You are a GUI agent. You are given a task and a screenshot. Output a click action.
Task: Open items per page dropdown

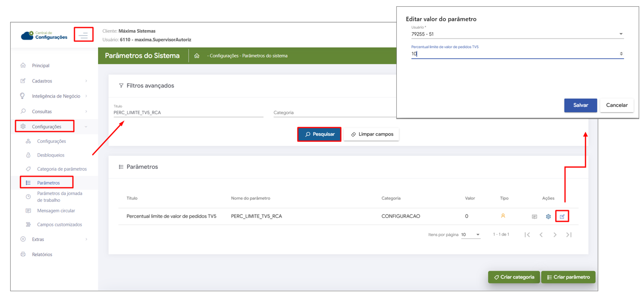[471, 235]
